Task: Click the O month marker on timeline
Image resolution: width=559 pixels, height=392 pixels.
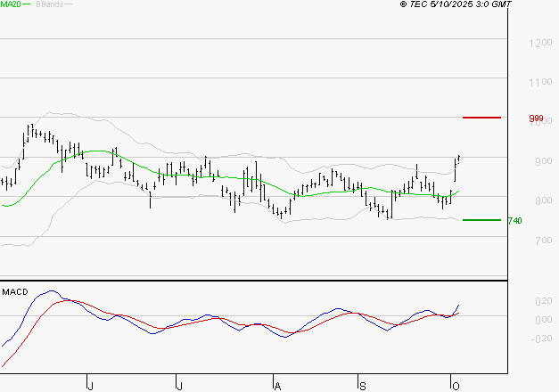Action: click(454, 385)
